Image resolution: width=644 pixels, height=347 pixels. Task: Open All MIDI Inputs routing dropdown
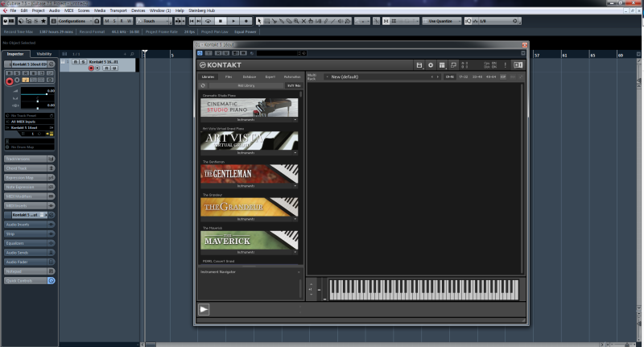pyautogui.click(x=29, y=122)
